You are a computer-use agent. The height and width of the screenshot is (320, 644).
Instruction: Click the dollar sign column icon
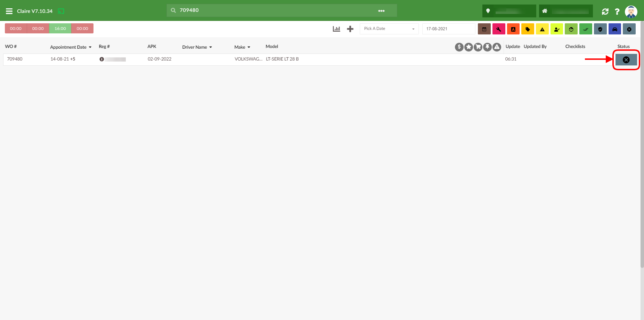click(459, 47)
